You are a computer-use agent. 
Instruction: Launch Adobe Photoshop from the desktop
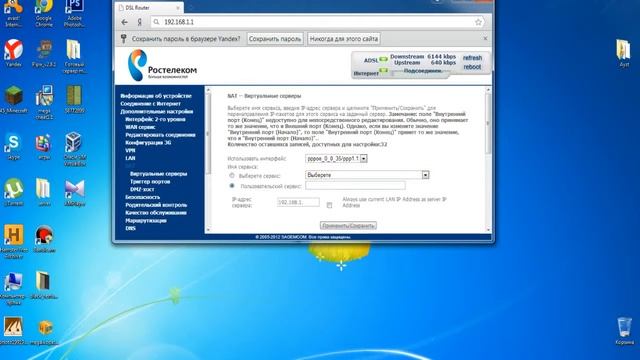coord(74,12)
